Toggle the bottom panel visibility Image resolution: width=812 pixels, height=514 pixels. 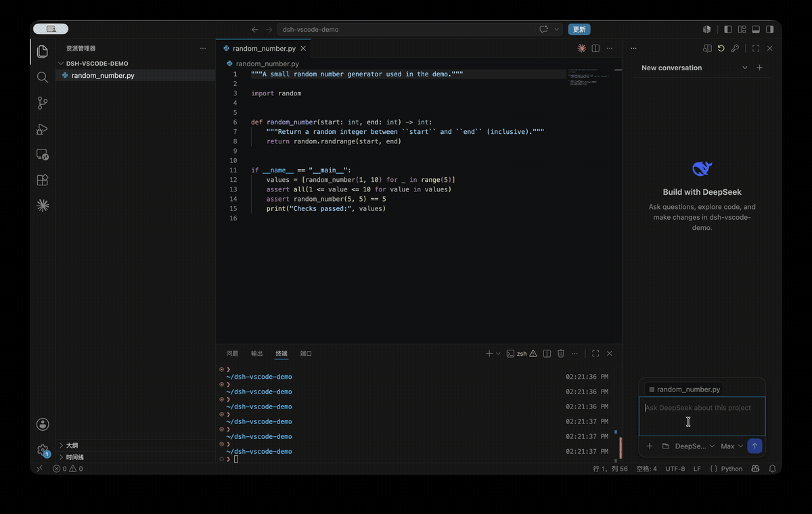(x=756, y=30)
